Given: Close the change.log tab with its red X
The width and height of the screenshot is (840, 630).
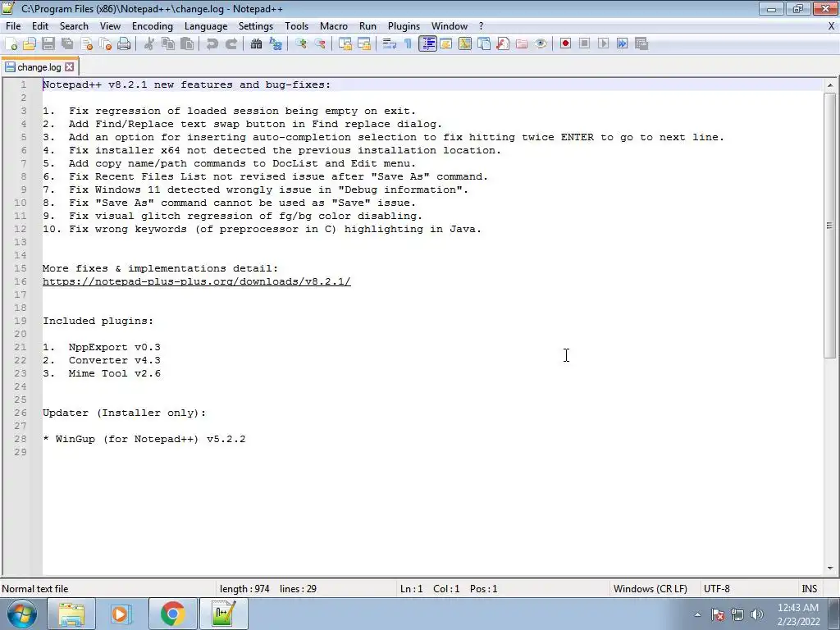Looking at the screenshot, I should pyautogui.click(x=69, y=67).
